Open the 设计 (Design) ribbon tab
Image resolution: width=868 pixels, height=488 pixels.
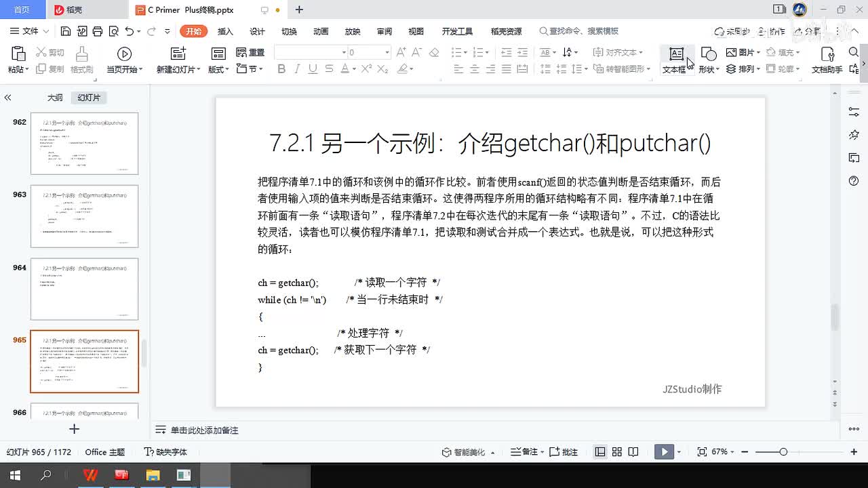point(257,31)
